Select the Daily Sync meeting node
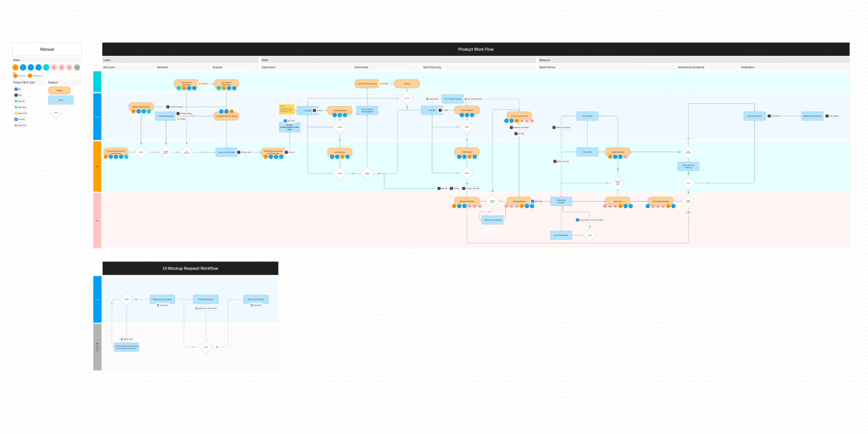 [618, 201]
